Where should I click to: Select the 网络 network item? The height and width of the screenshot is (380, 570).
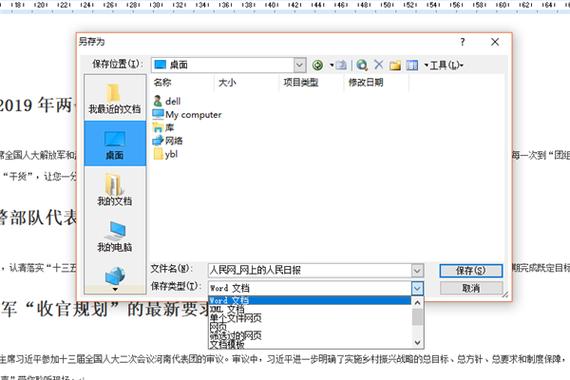click(x=168, y=141)
